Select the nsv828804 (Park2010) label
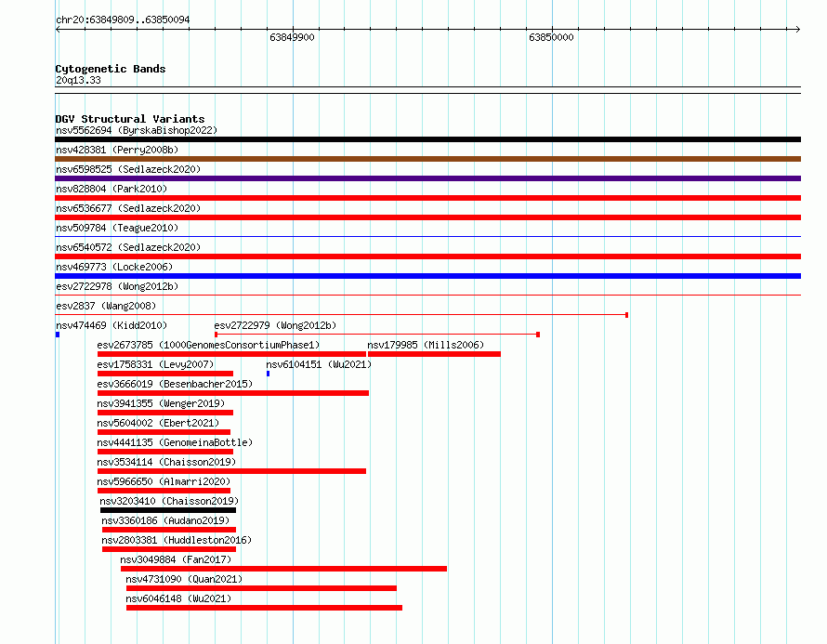827x644 pixels. coord(112,189)
